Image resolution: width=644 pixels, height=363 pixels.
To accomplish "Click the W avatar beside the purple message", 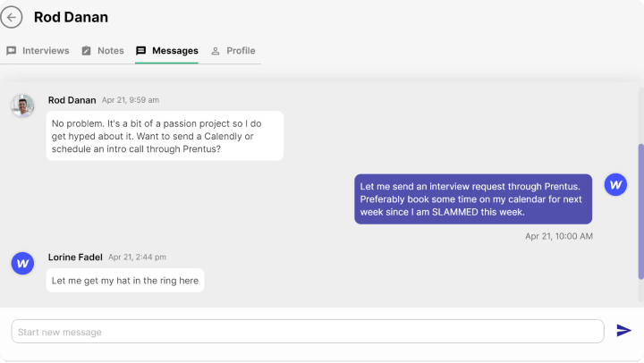I will [x=615, y=185].
